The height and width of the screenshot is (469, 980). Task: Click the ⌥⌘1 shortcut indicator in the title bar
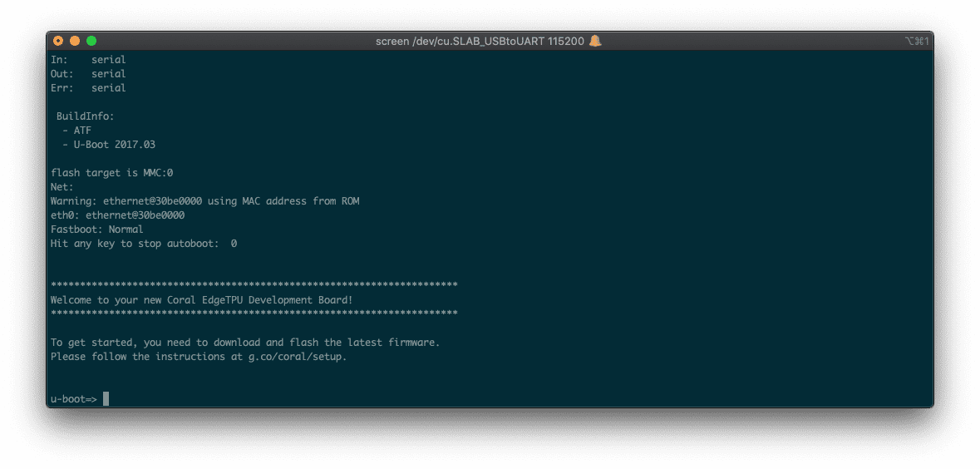(x=916, y=41)
